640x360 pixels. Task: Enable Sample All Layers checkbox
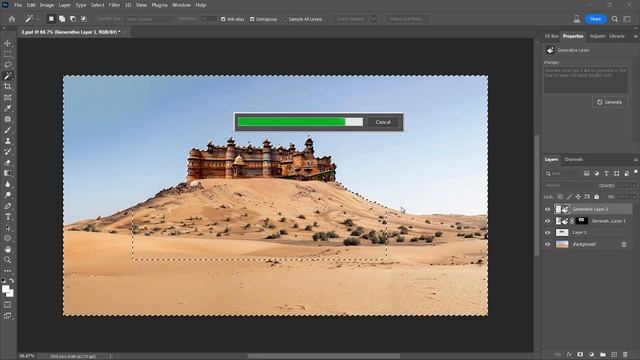[285, 19]
